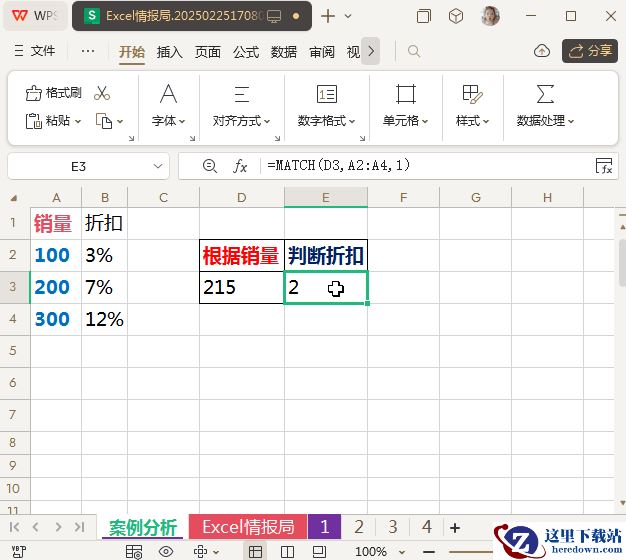Image resolution: width=626 pixels, height=560 pixels.
Task: Click the Name Box showing E3
Action: [79, 166]
